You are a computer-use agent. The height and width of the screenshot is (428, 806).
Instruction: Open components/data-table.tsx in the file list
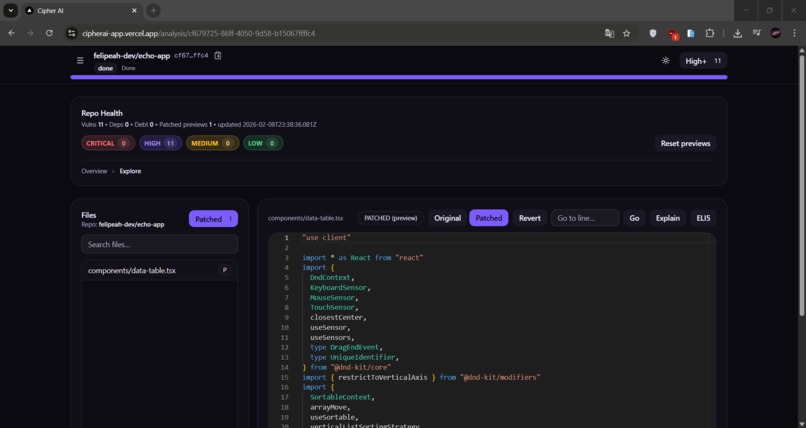tap(159, 270)
